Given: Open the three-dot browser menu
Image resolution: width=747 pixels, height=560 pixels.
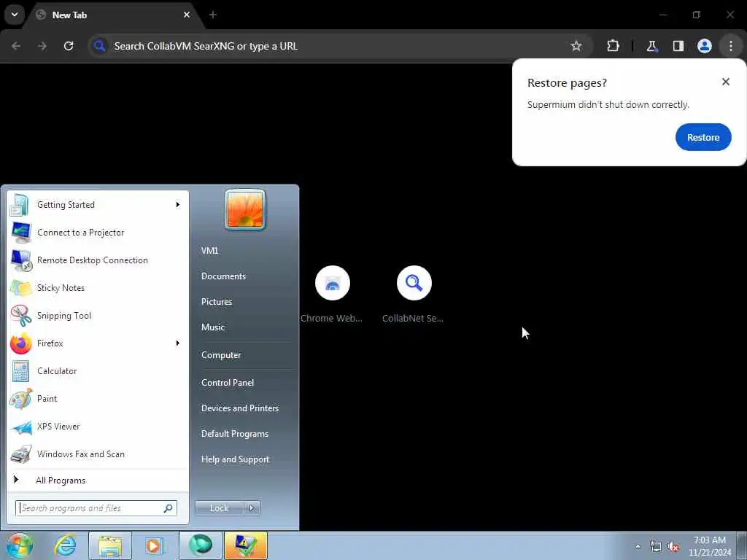Looking at the screenshot, I should coord(731,46).
